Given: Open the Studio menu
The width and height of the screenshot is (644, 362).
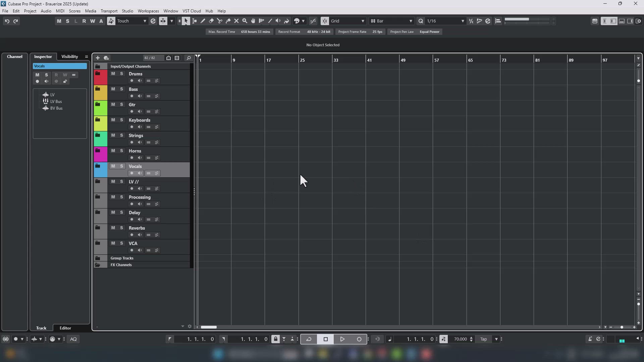Looking at the screenshot, I should tap(127, 11).
